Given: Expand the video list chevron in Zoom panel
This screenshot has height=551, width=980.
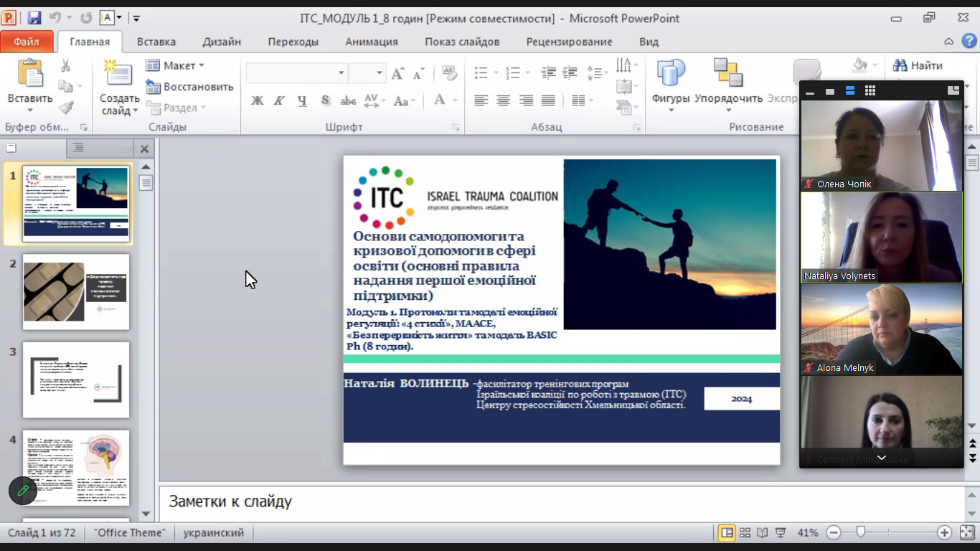Looking at the screenshot, I should pos(881,458).
